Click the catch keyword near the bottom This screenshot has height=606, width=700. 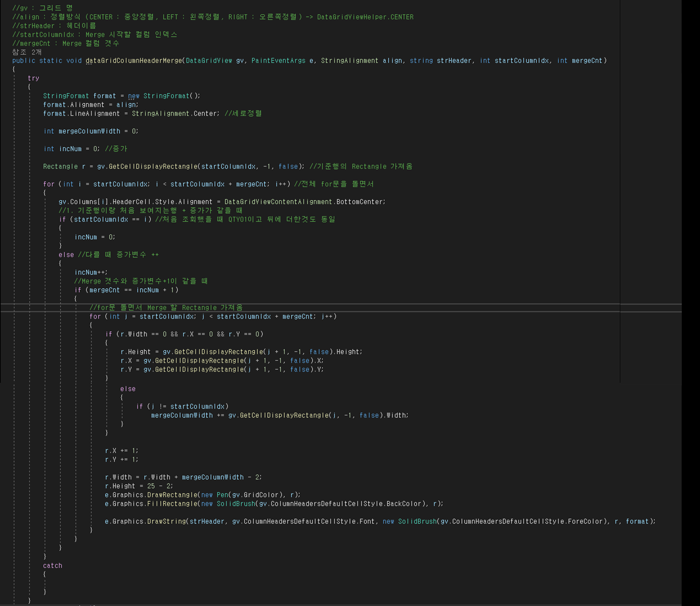point(52,565)
